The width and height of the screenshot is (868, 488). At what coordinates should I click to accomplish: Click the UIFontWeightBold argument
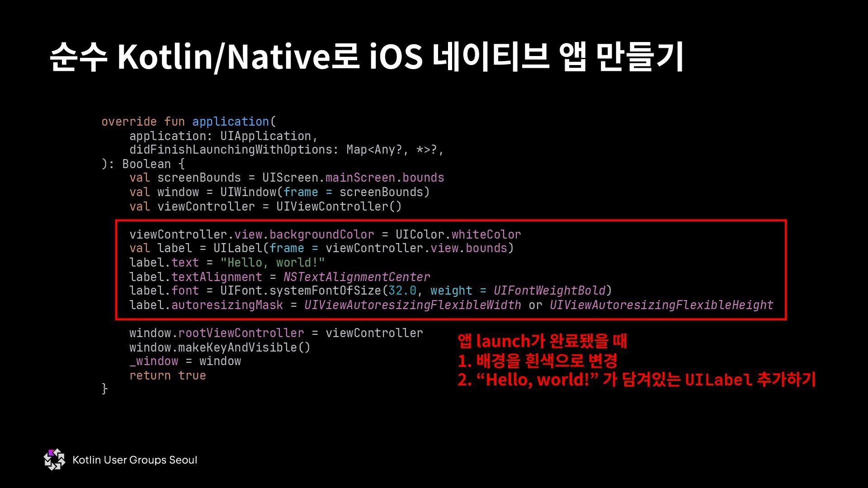549,291
